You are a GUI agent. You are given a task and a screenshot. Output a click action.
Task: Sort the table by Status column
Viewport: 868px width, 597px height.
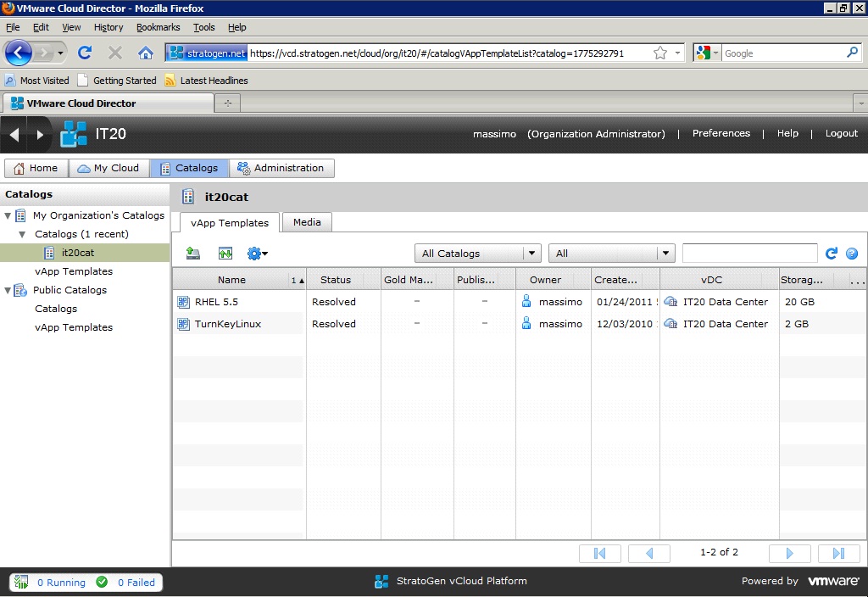coord(343,280)
